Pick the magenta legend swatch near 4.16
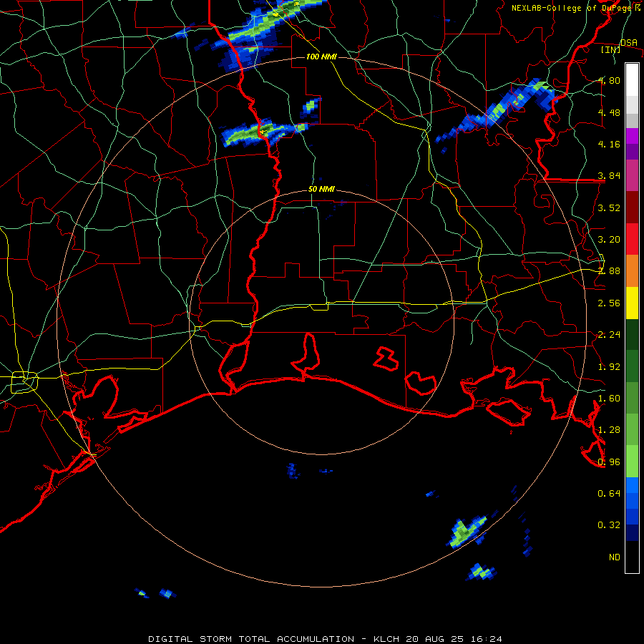This screenshot has height=644, width=644. 632,136
